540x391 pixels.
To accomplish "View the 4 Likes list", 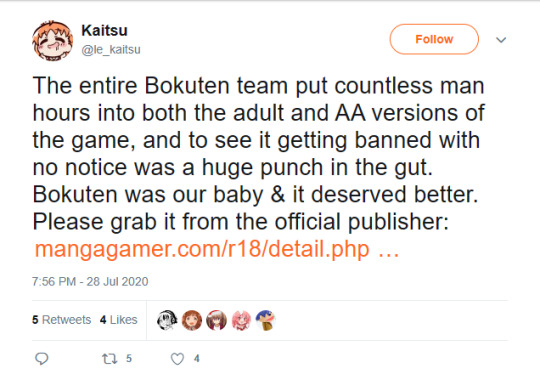I will pos(119,320).
